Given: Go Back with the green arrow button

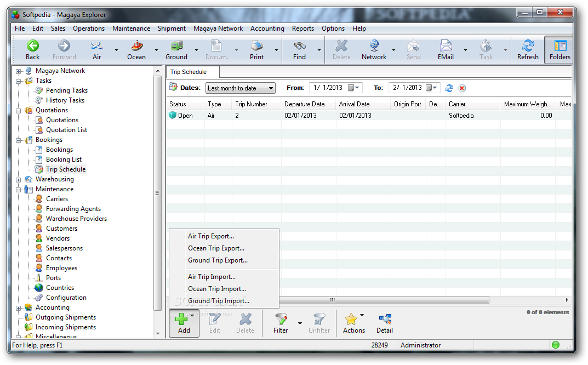Looking at the screenshot, I should (x=33, y=50).
